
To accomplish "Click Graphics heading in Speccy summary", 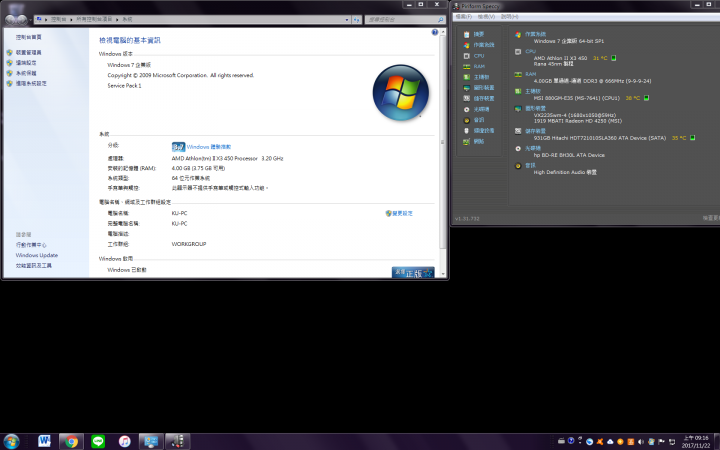I will tap(535, 109).
